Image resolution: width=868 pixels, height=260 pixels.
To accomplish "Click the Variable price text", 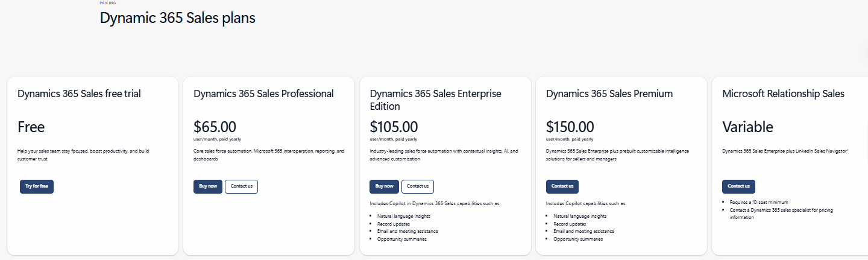I will pos(747,127).
